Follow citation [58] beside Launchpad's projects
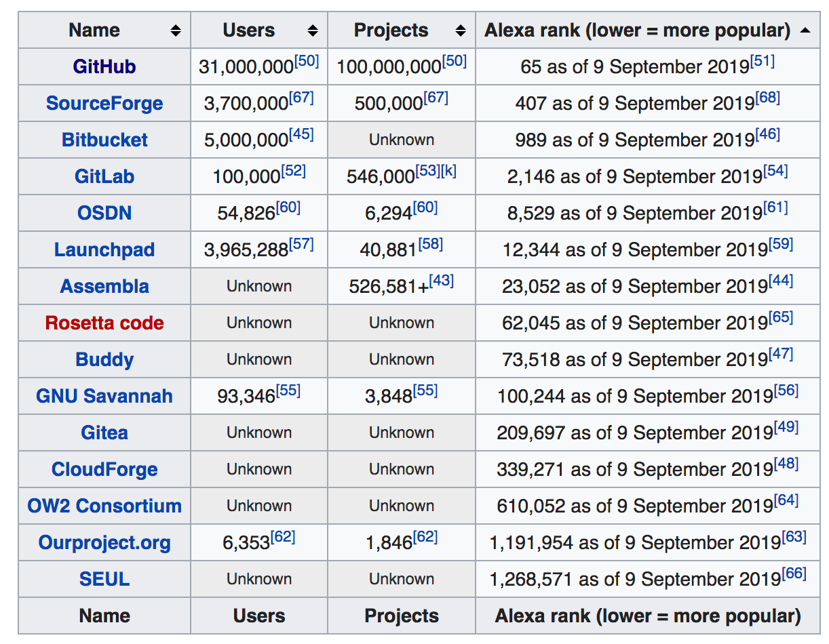This screenshot has height=644, width=829. click(x=430, y=244)
